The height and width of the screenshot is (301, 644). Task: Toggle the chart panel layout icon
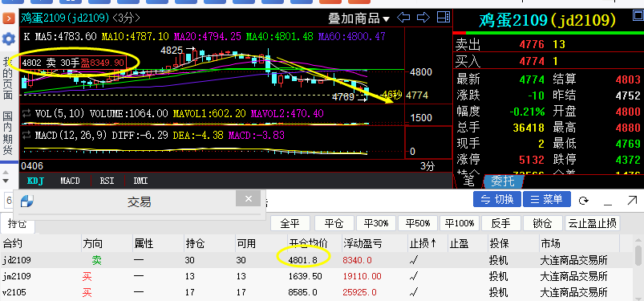[444, 18]
